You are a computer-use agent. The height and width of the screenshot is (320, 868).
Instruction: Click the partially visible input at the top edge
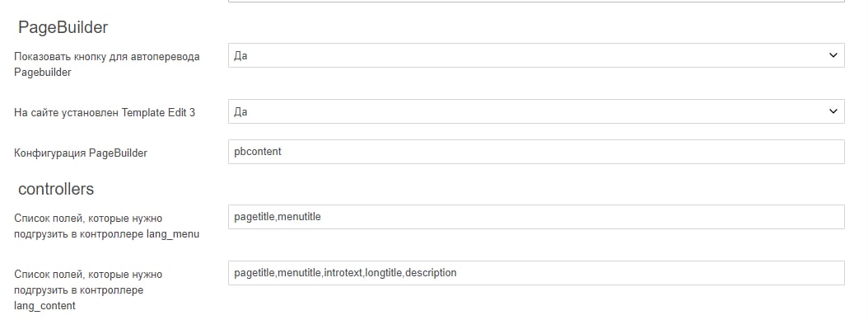(536, 1)
